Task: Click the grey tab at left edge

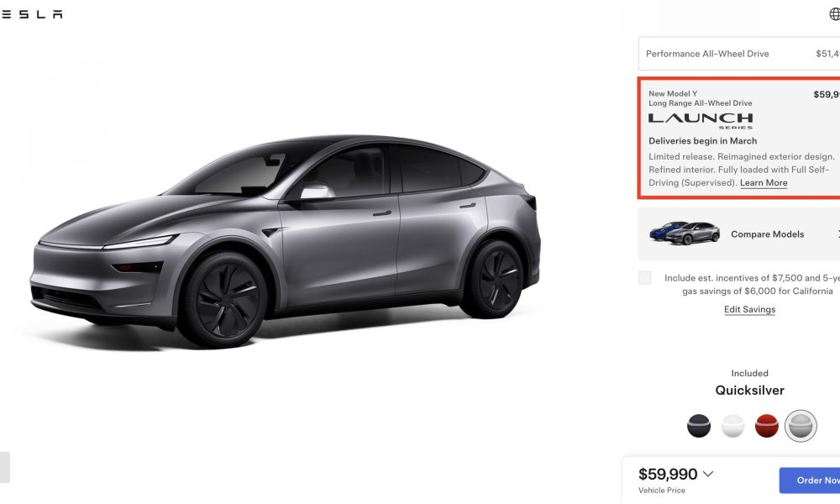Action: click(4, 467)
